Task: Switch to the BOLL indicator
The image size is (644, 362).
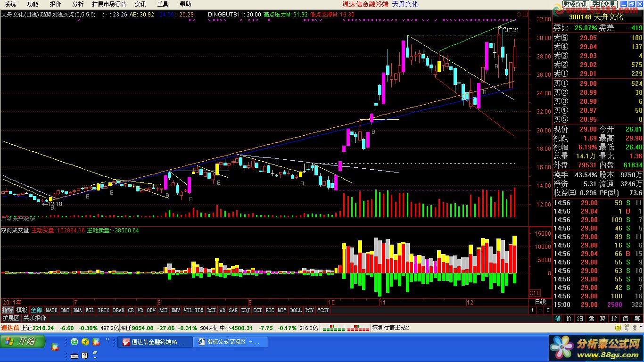Action: [x=296, y=310]
